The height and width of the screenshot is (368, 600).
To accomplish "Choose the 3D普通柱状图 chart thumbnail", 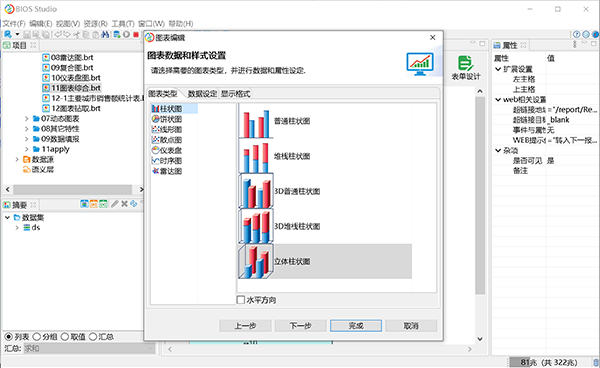I will 256,191.
